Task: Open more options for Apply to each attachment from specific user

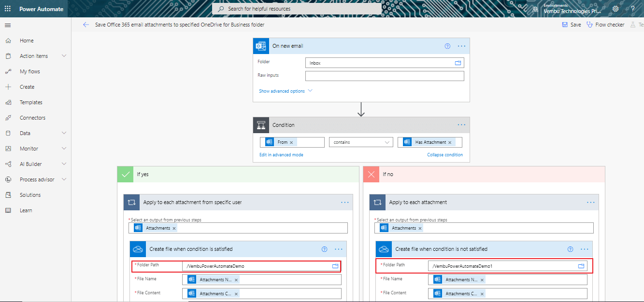Action: 345,202
